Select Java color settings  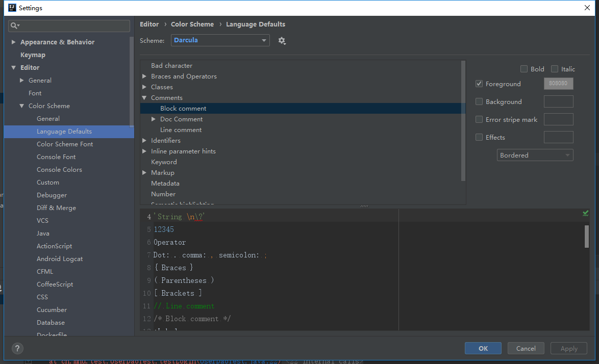click(x=43, y=233)
